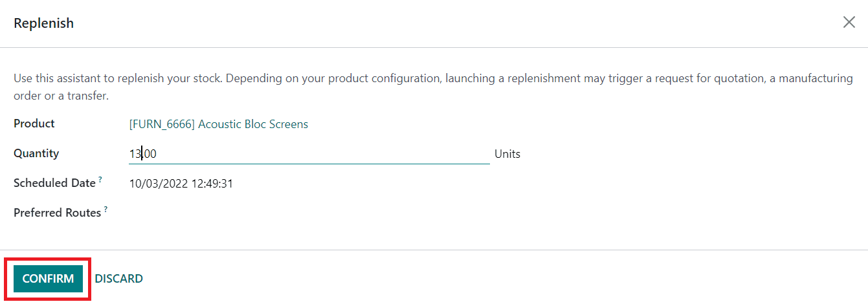
Task: Click the underline below the Quantity field
Action: [309, 164]
